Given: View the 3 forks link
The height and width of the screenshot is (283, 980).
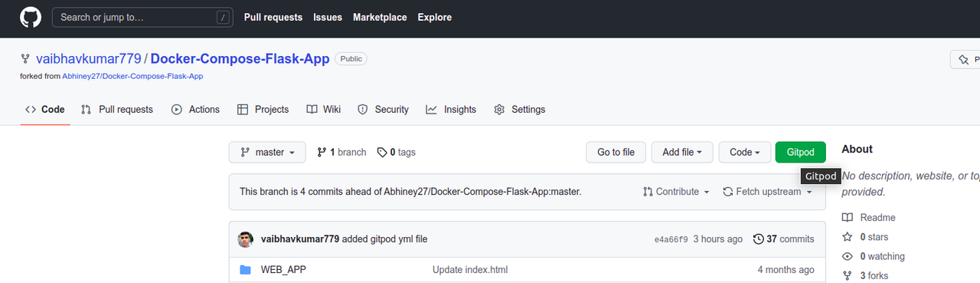Looking at the screenshot, I should [x=865, y=276].
